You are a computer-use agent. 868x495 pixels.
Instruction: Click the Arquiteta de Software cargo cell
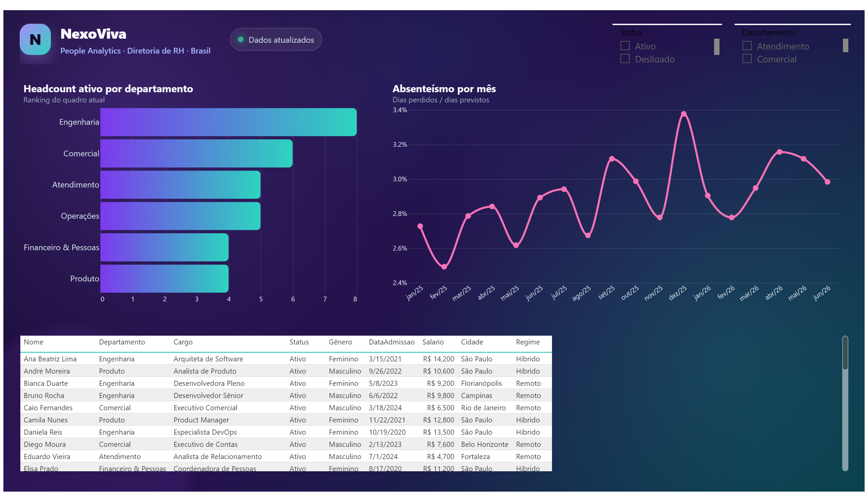208,359
